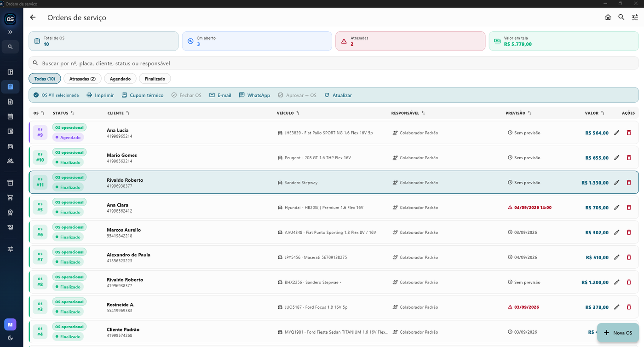Image resolution: width=644 pixels, height=347 pixels.
Task: Open the dashboard layout icon in sidebar
Action: tap(10, 72)
